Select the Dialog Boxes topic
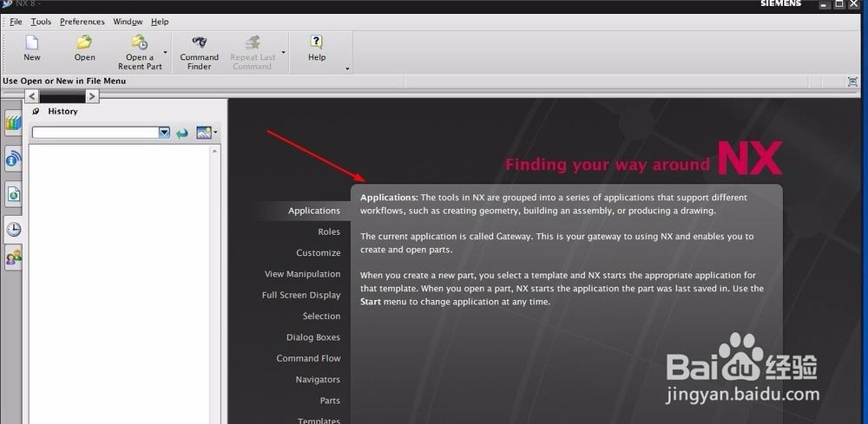This screenshot has width=868, height=424. 313,337
